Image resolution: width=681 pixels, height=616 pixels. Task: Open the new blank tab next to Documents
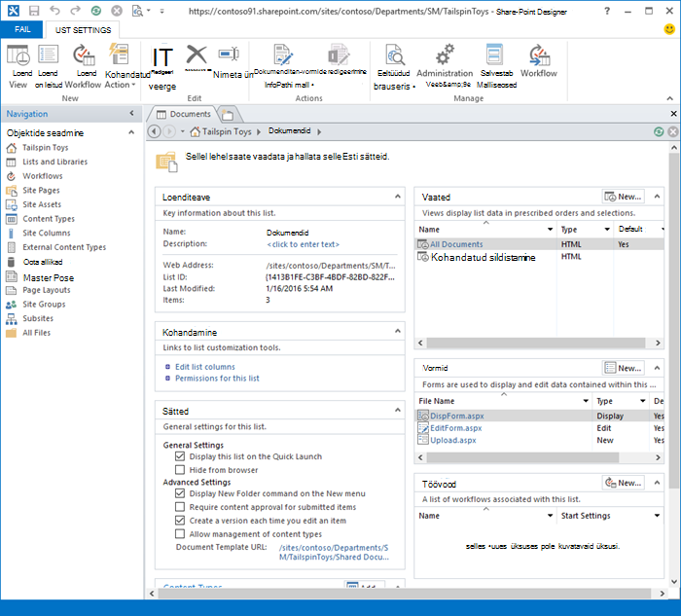pyautogui.click(x=228, y=115)
